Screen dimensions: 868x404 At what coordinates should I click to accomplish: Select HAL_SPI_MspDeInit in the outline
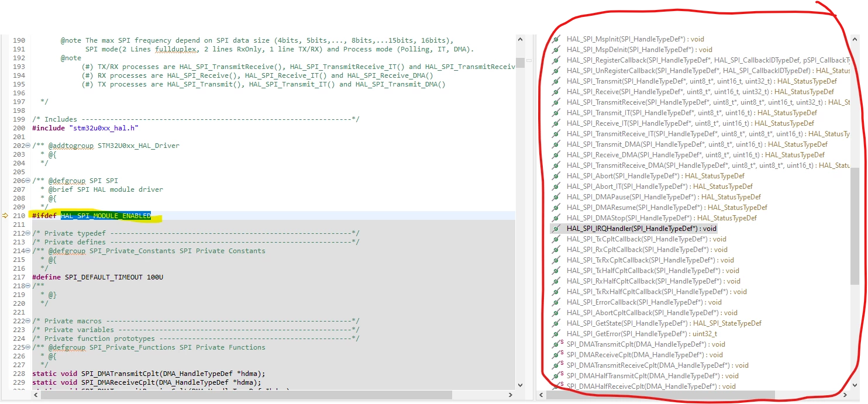click(639, 50)
